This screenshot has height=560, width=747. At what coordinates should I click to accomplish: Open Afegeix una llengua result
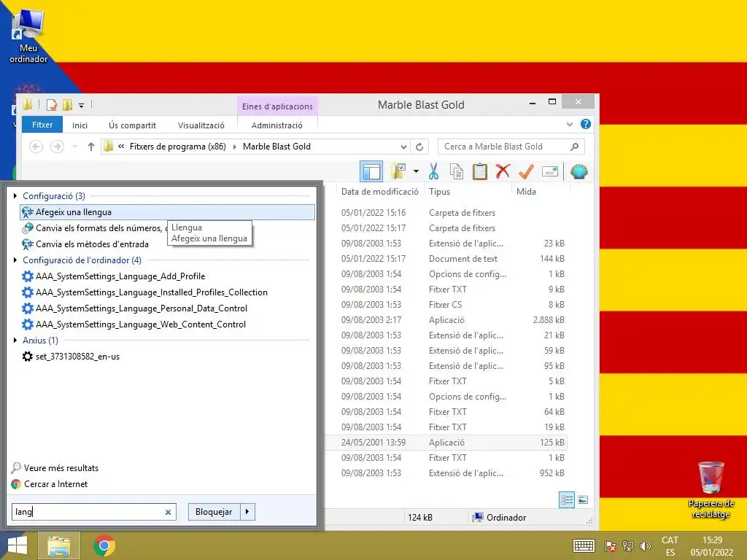click(167, 212)
